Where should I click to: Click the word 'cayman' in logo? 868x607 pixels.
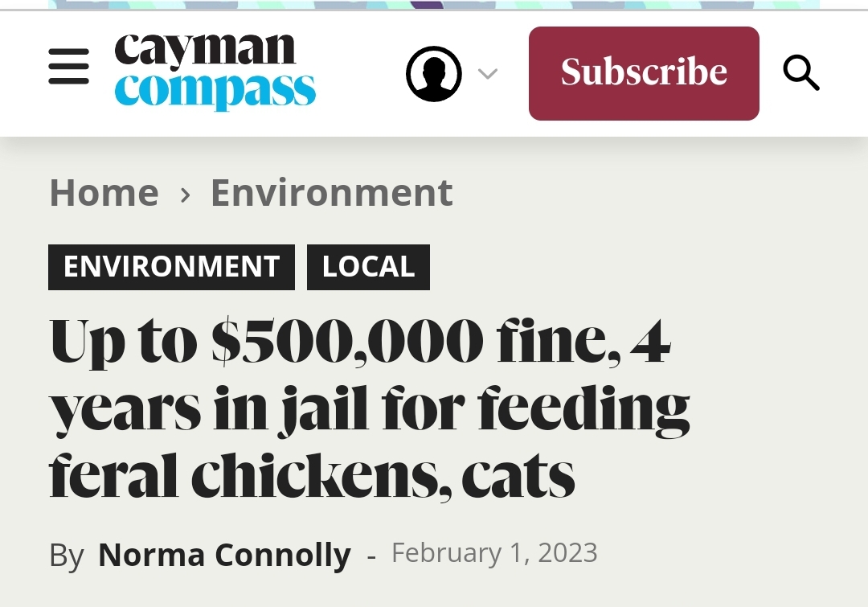tap(205, 51)
